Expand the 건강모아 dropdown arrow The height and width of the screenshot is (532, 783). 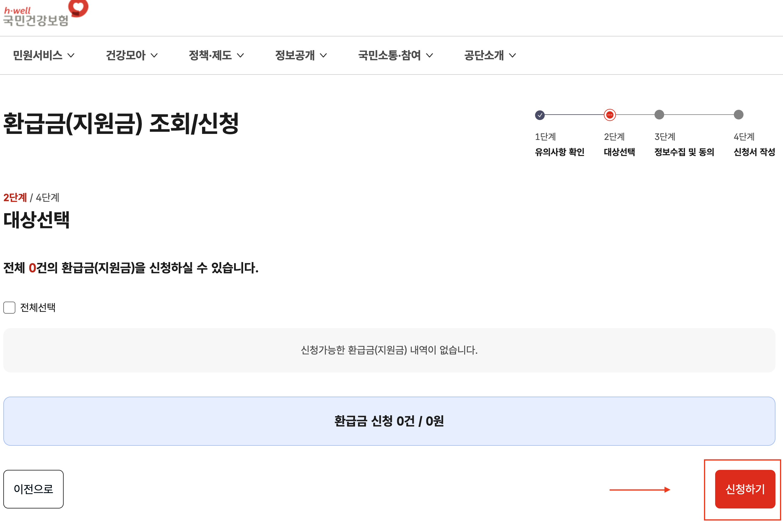click(154, 55)
